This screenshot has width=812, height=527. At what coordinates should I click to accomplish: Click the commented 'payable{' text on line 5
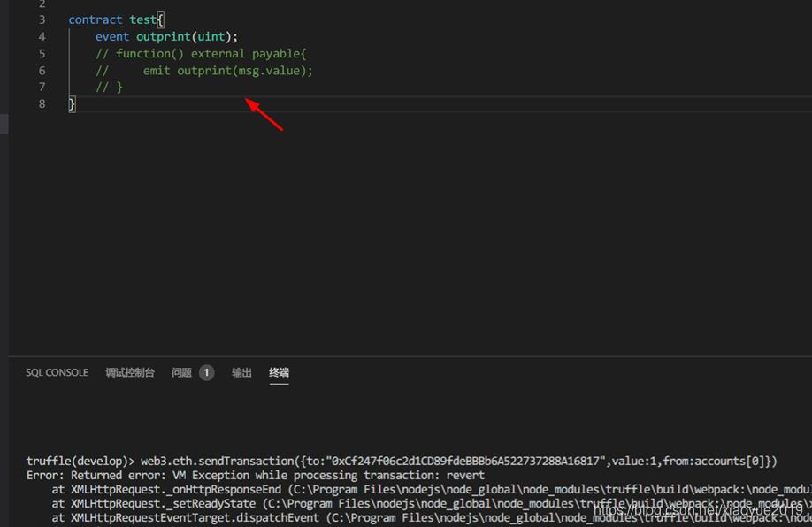click(280, 54)
